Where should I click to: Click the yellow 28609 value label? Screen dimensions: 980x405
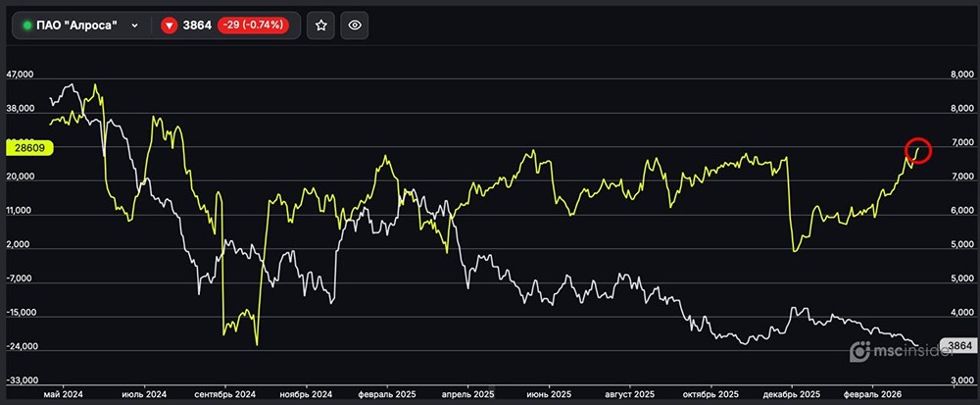26,147
